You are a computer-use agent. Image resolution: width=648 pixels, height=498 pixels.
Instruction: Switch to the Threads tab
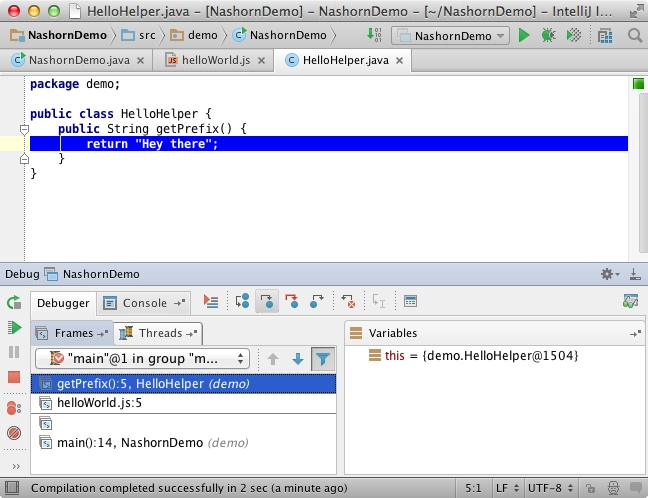[x=158, y=333]
